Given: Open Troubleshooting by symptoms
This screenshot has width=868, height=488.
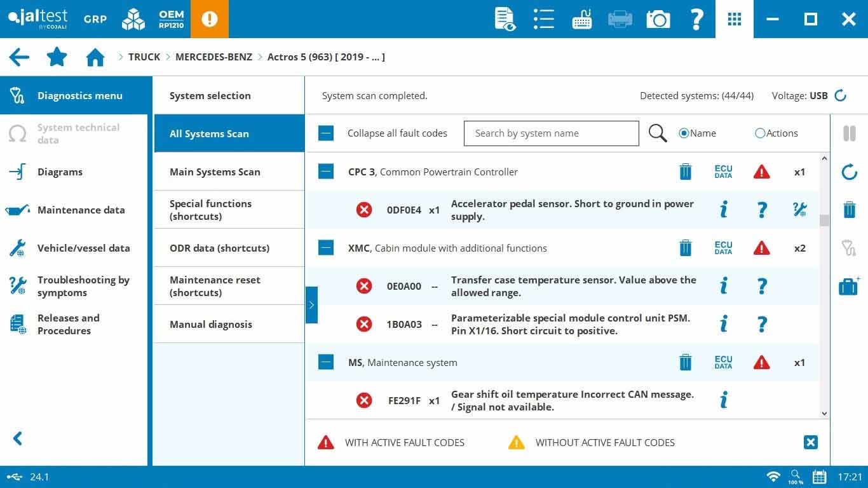Looking at the screenshot, I should pyautogui.click(x=74, y=286).
